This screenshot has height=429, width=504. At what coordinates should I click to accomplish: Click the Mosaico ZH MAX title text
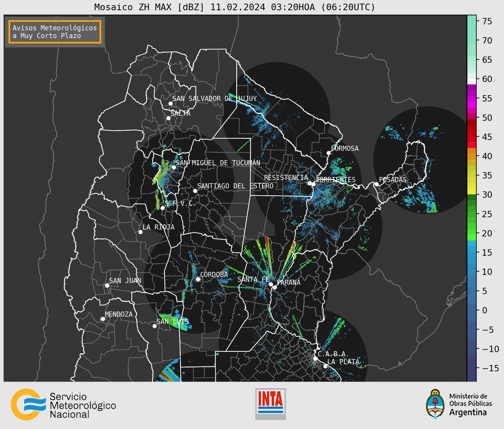click(x=235, y=7)
